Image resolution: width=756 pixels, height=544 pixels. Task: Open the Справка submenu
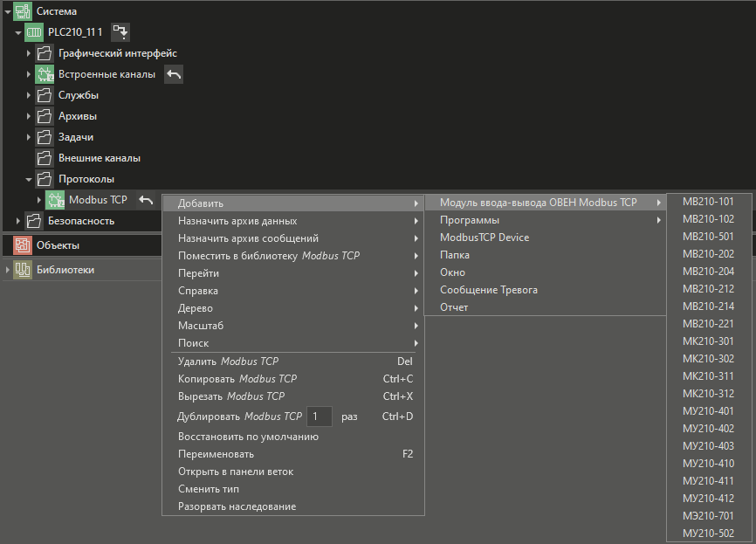(293, 291)
